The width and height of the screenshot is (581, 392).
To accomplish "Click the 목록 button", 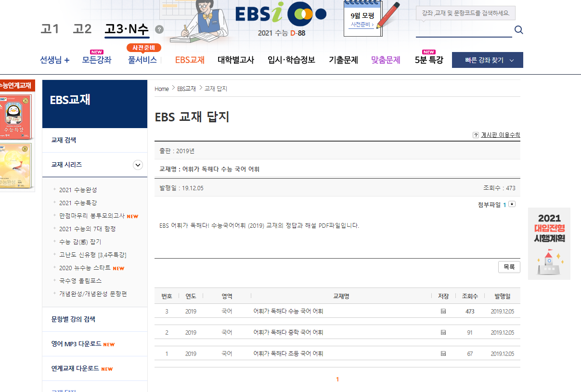I will (509, 267).
